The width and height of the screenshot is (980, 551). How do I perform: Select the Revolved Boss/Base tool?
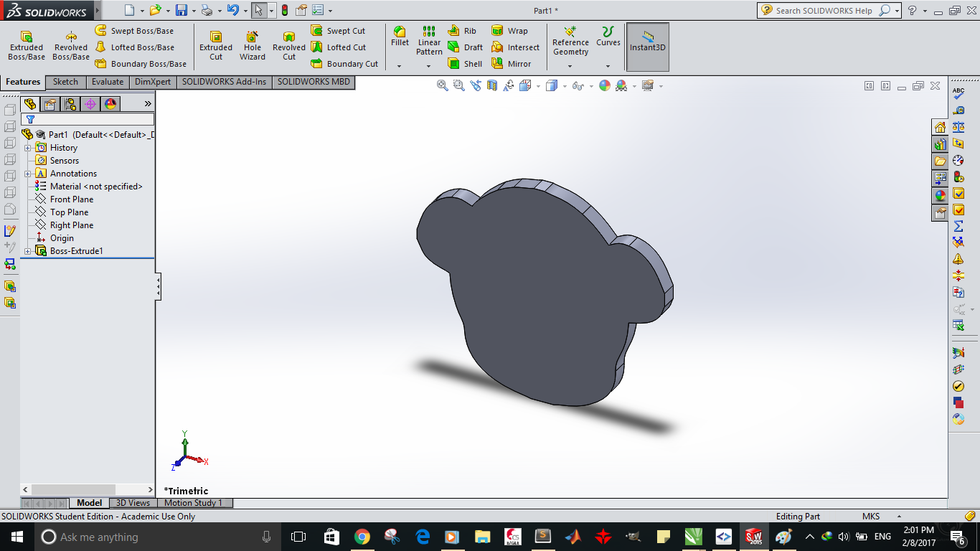point(71,47)
